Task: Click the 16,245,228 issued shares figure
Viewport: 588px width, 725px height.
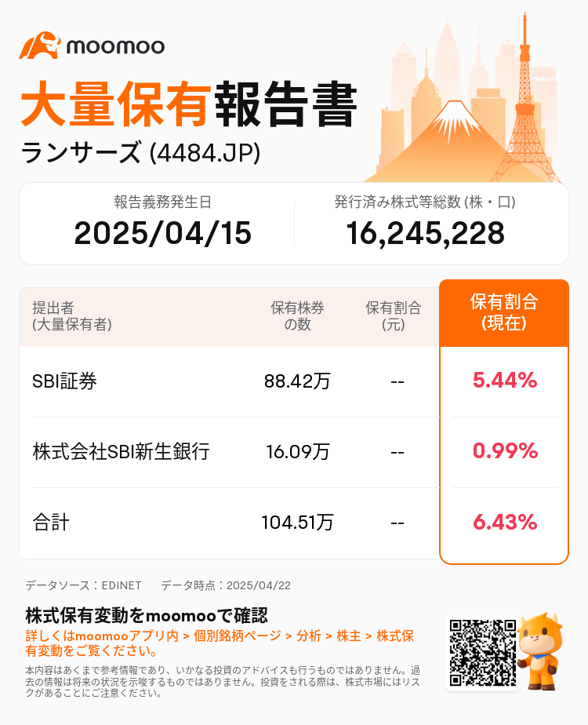Action: pyautogui.click(x=425, y=232)
